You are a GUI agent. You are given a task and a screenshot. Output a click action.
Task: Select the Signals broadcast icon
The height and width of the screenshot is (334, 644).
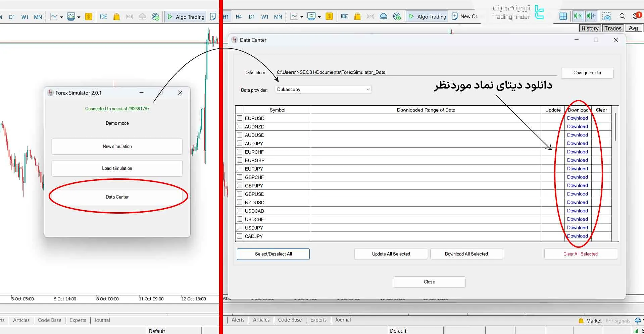[x=370, y=16]
